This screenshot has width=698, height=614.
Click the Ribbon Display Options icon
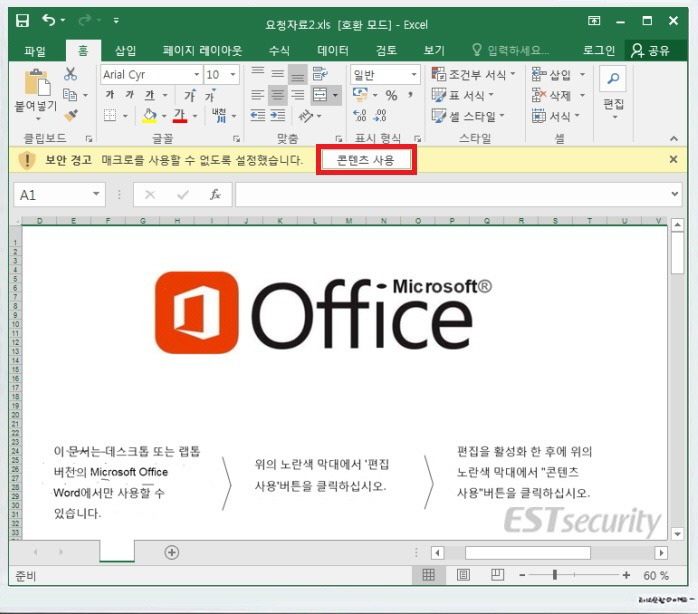[594, 21]
